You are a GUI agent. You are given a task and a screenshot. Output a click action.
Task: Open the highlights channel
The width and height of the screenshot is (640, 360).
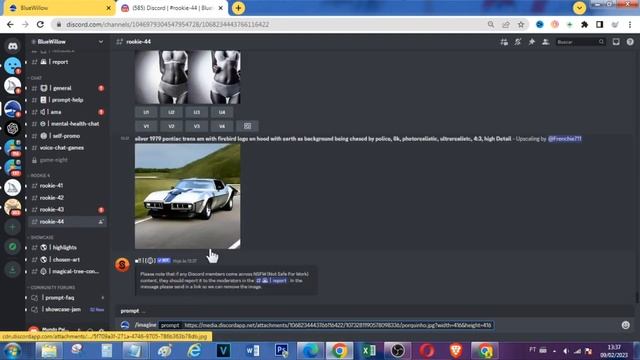coord(67,247)
